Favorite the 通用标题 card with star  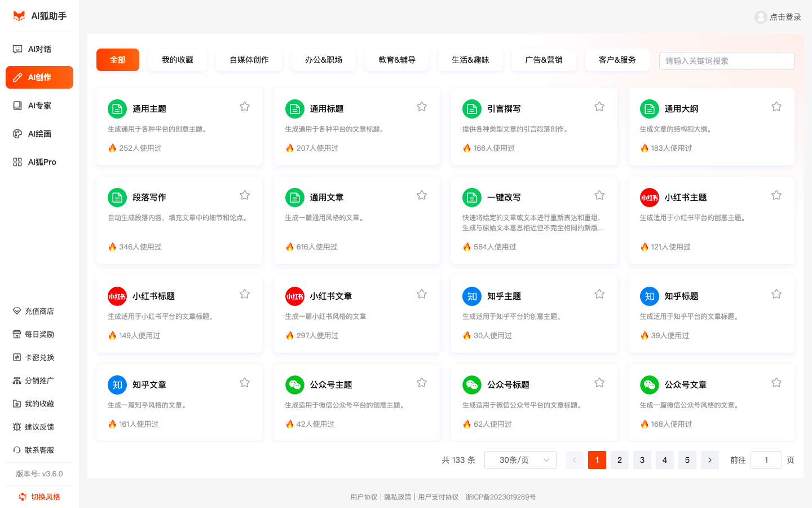422,107
